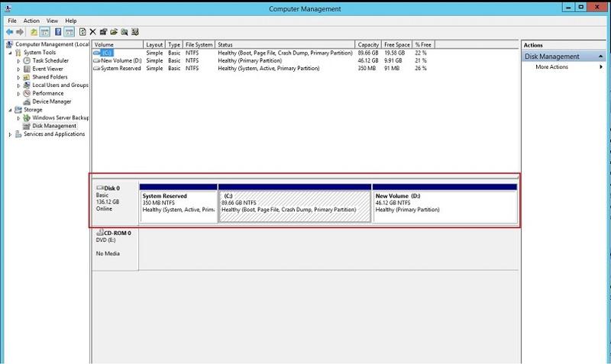
Task: Click the blue Help toolbar icon
Action: 57,32
